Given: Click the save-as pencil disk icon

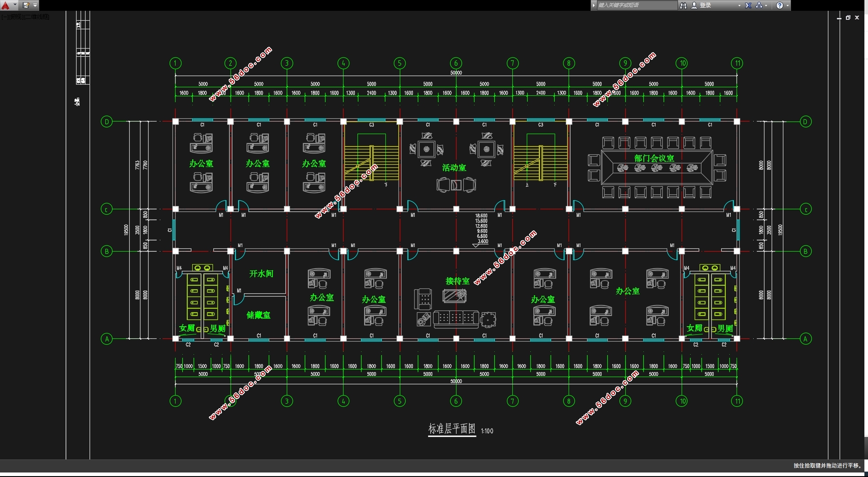Looking at the screenshot, I should tap(26, 5).
